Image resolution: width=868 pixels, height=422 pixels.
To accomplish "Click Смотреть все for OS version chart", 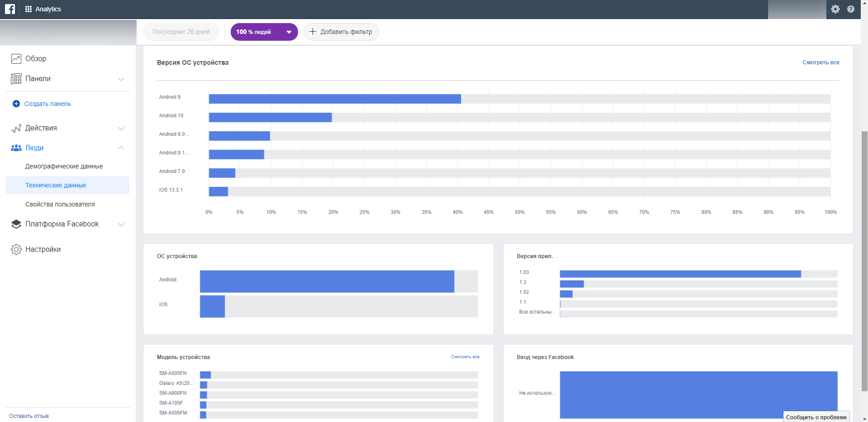I will tap(821, 62).
